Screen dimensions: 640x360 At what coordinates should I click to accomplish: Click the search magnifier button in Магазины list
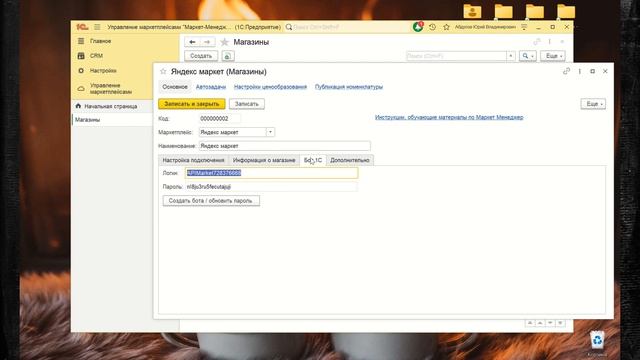(x=527, y=56)
